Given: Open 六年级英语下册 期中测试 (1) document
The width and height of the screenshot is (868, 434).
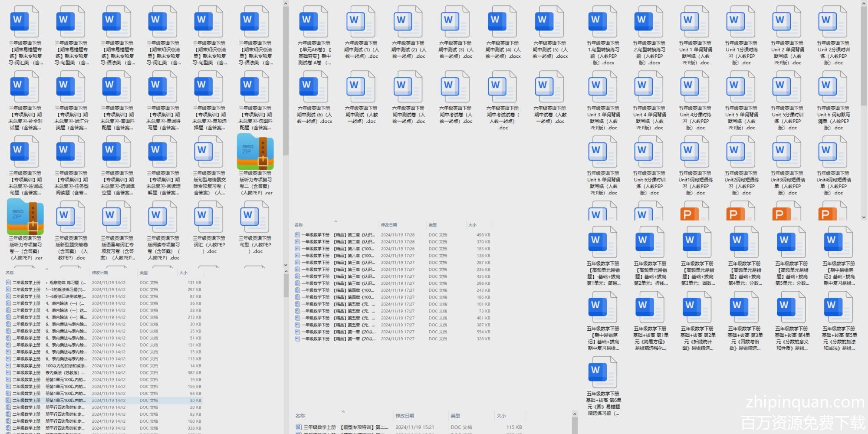Looking at the screenshot, I should pyautogui.click(x=361, y=22).
